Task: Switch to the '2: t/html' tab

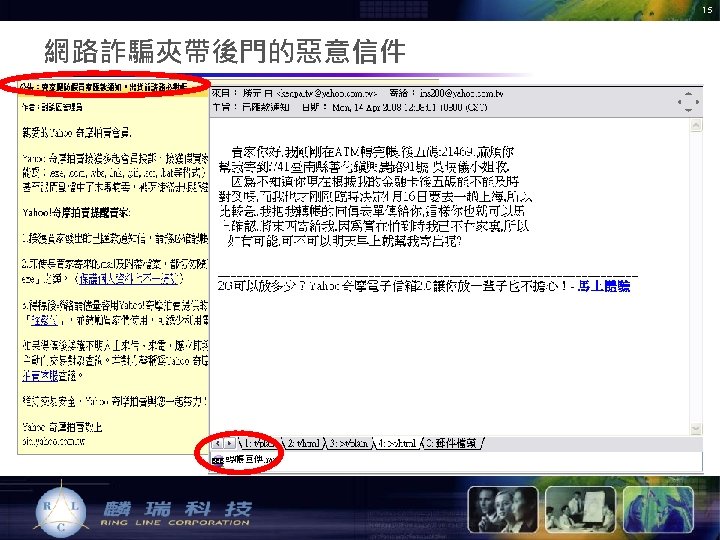Action: [303, 444]
